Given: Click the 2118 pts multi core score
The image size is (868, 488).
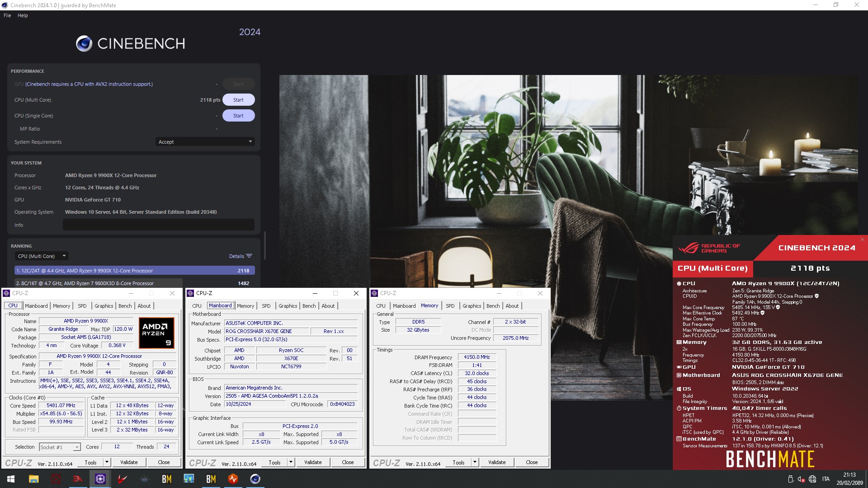Looking at the screenshot, I should (x=210, y=100).
